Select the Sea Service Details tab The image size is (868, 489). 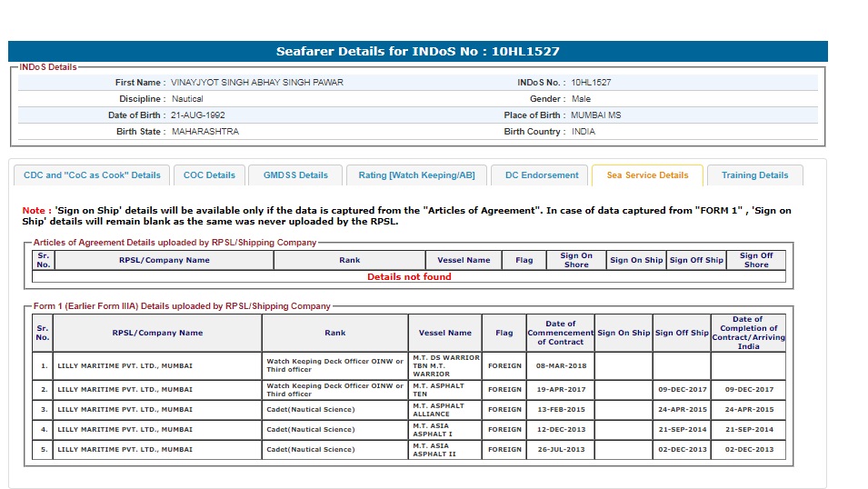tap(647, 175)
